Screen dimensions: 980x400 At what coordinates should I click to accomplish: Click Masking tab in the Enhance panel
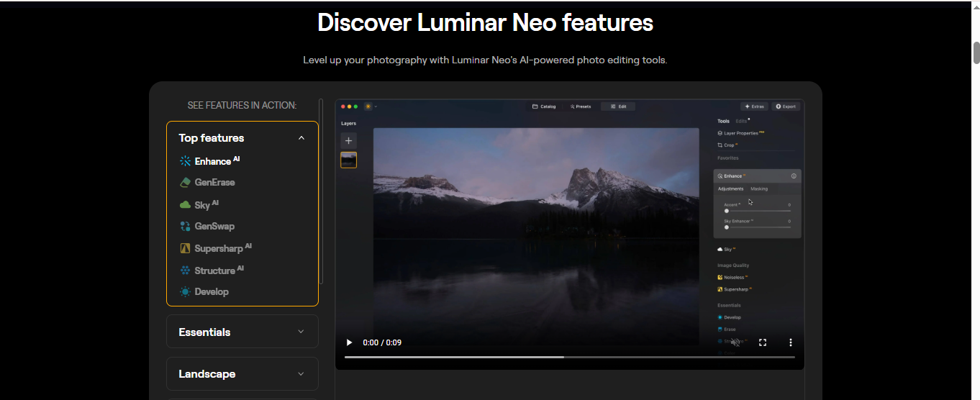759,188
